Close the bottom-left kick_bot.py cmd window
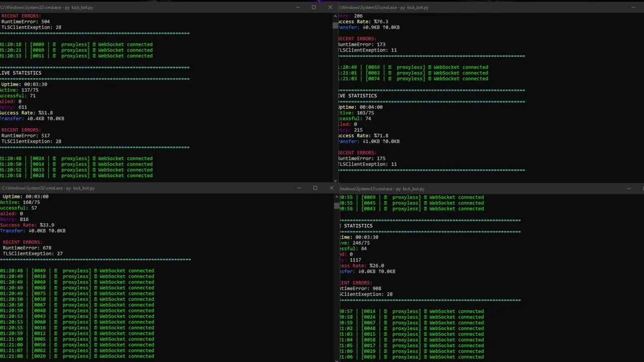Viewport: 644px width, 362px height. pyautogui.click(x=331, y=188)
